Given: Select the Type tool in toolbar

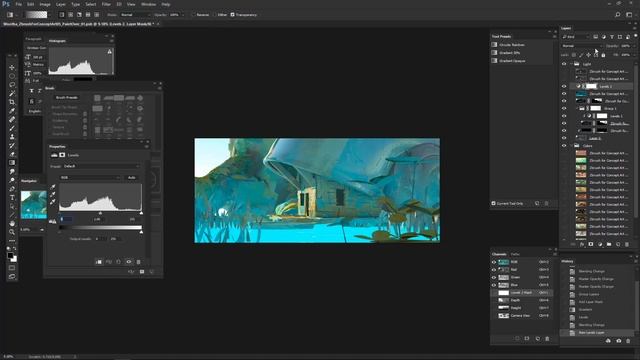Looking at the screenshot, I should [x=12, y=198].
